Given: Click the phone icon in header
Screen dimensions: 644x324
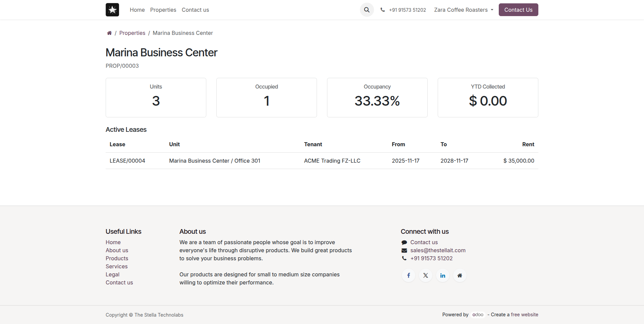Looking at the screenshot, I should [x=383, y=10].
